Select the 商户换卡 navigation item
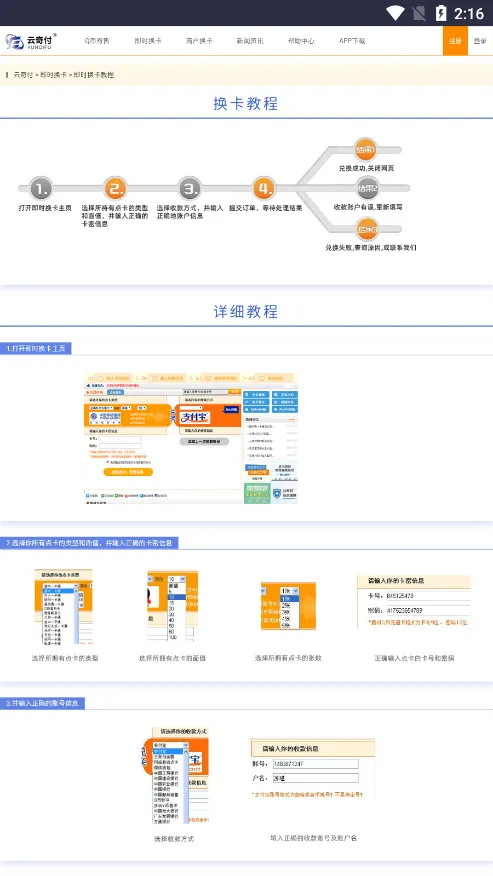This screenshot has height=876, width=493. click(x=199, y=41)
